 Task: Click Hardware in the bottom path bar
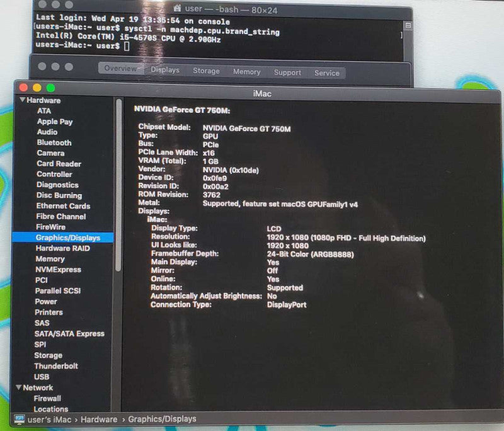(x=99, y=420)
